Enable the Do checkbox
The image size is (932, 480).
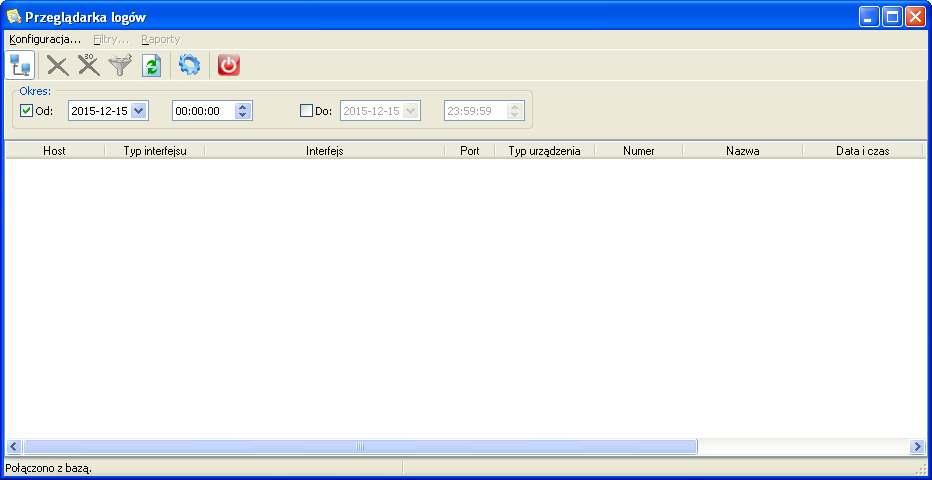pos(306,110)
